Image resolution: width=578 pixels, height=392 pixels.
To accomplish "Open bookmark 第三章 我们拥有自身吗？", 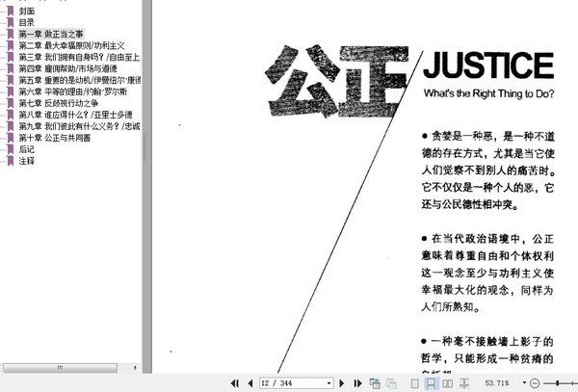I will tap(79, 57).
